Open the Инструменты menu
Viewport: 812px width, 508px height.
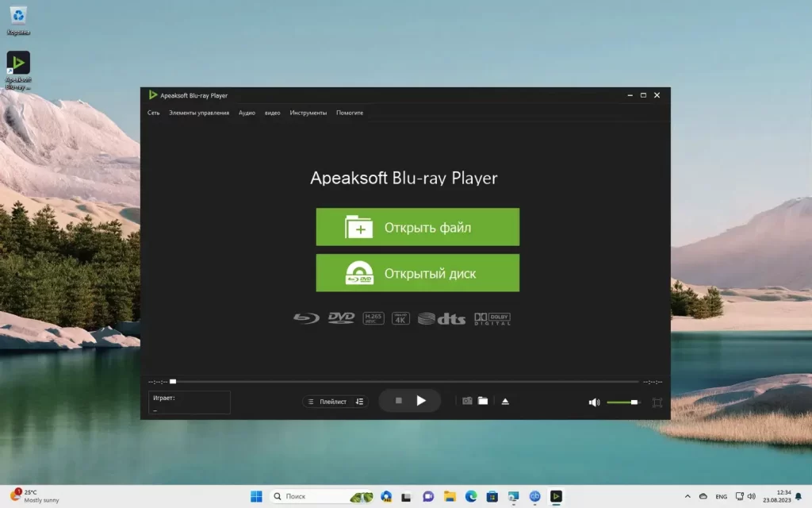(x=309, y=113)
